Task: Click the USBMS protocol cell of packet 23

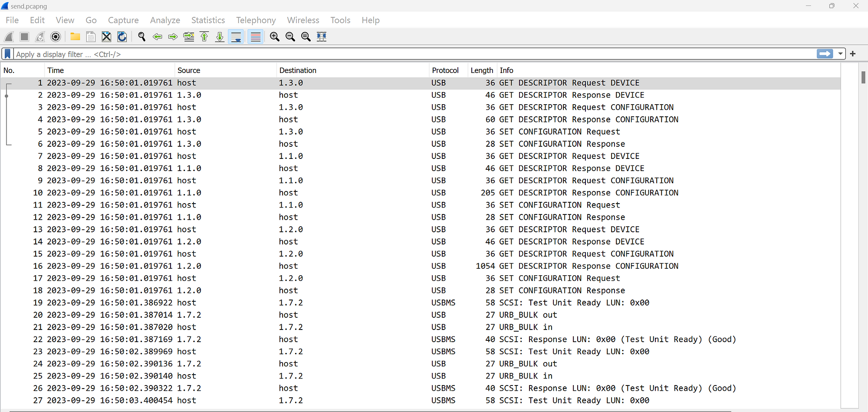Action: point(443,352)
